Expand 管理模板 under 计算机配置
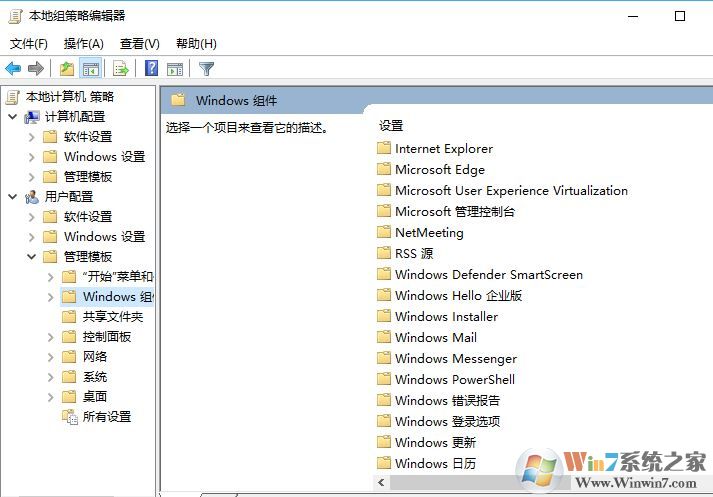713x497 pixels. point(31,177)
